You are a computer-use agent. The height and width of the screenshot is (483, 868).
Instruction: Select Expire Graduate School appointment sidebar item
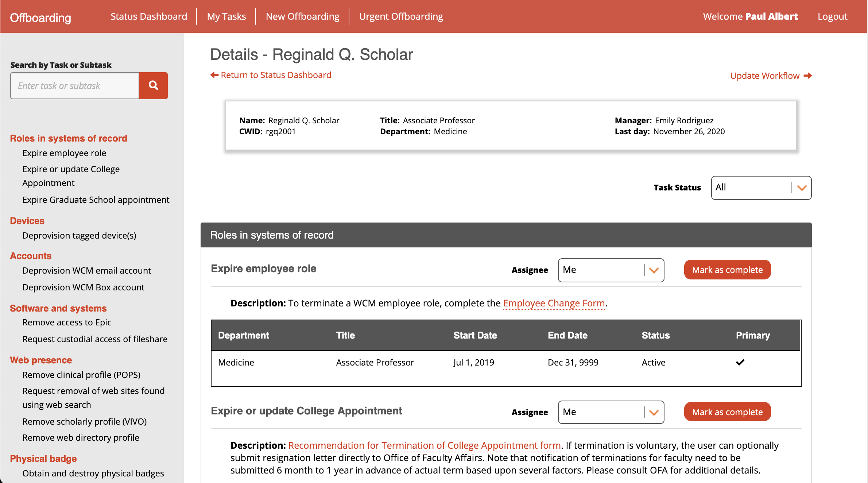(x=96, y=200)
